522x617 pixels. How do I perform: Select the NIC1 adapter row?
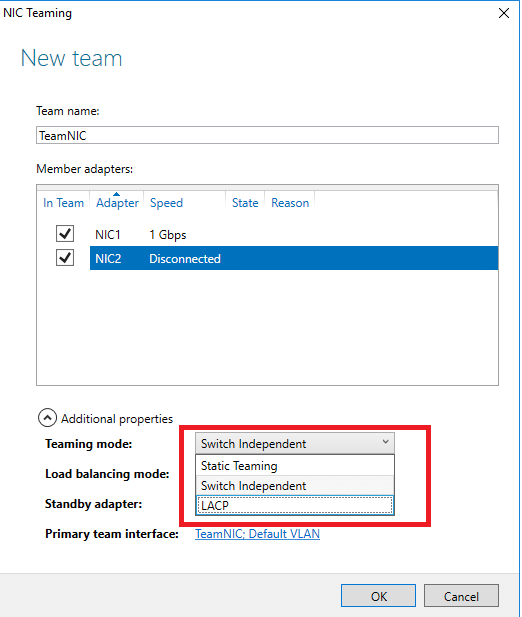pyautogui.click(x=294, y=235)
